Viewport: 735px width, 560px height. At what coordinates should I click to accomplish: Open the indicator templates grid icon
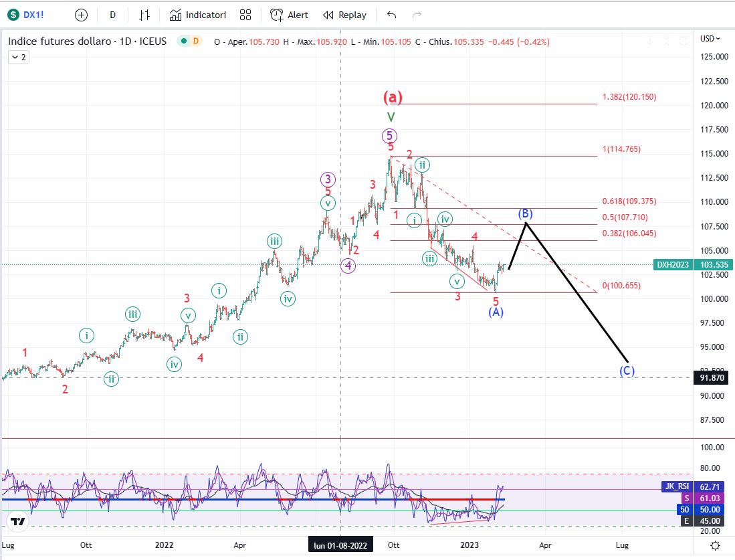[x=245, y=15]
